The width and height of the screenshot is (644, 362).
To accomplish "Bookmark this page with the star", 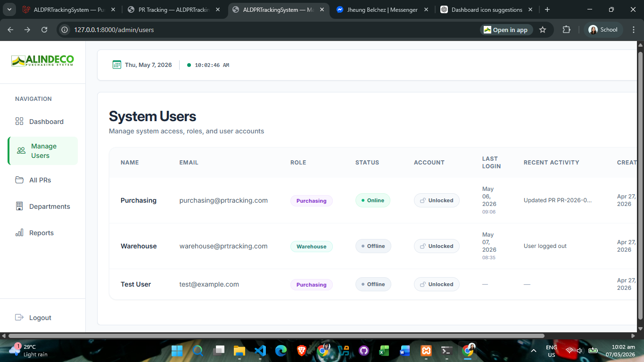I will 543,30.
